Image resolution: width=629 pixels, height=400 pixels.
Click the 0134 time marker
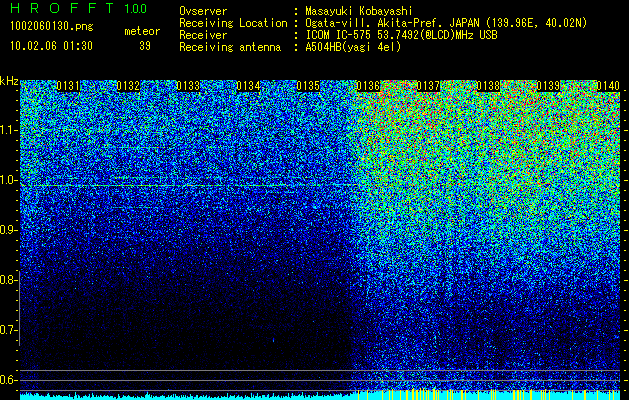click(x=248, y=86)
